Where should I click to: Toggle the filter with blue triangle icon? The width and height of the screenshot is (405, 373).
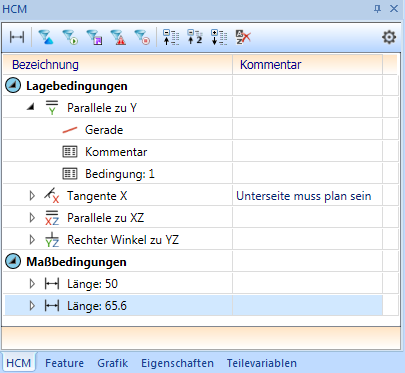click(x=46, y=37)
